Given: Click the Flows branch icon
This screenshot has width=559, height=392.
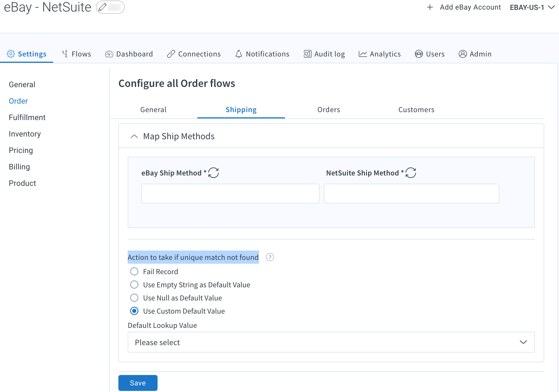Looking at the screenshot, I should coord(65,54).
